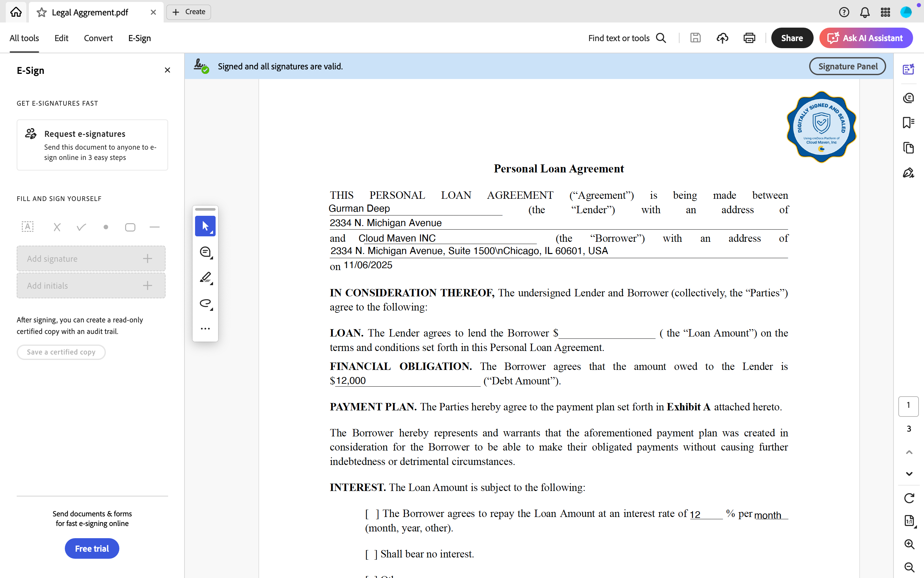The image size is (924, 578).
Task: Choose the Select arrow tool
Action: (205, 226)
